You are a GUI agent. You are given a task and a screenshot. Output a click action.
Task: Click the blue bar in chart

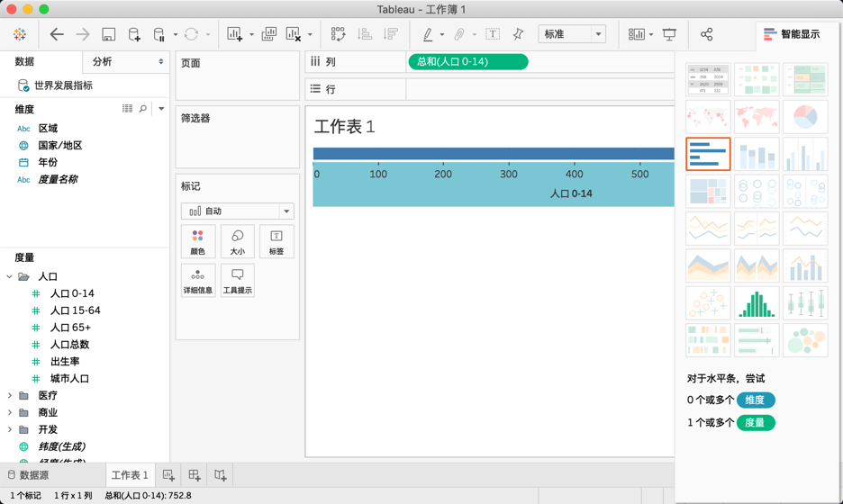pos(494,154)
